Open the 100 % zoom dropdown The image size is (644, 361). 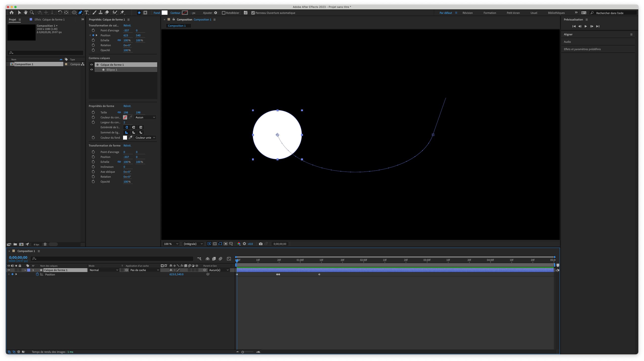[x=171, y=244]
